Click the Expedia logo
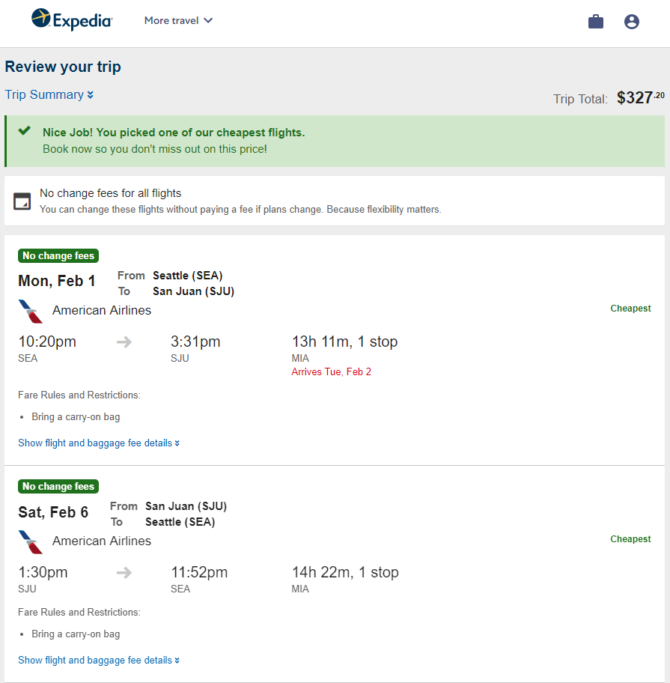Screen dimensions: 670x683 (72, 20)
